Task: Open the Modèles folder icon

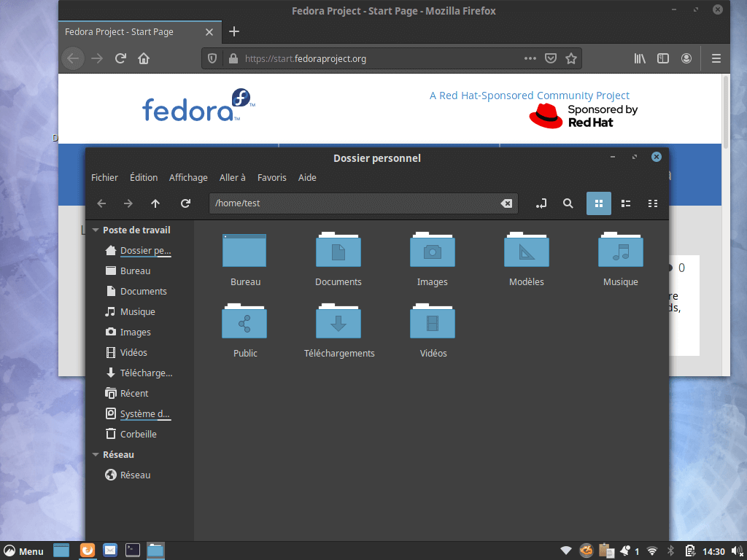Action: click(x=527, y=249)
